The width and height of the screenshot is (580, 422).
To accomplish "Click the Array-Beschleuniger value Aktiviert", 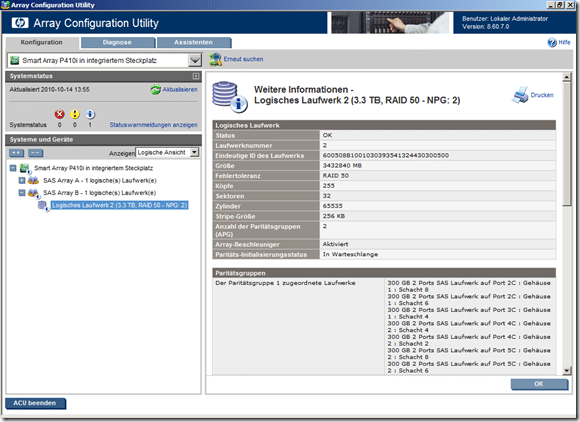I will [x=438, y=244].
